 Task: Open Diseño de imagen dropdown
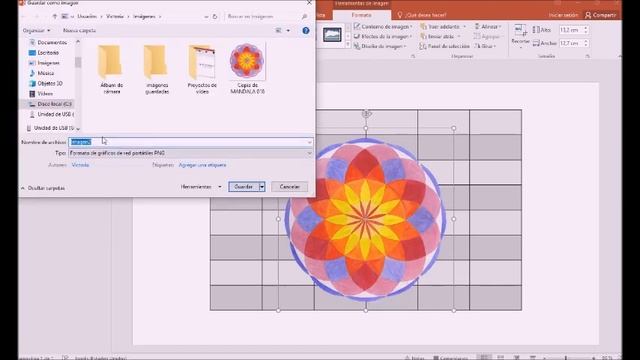[x=380, y=46]
